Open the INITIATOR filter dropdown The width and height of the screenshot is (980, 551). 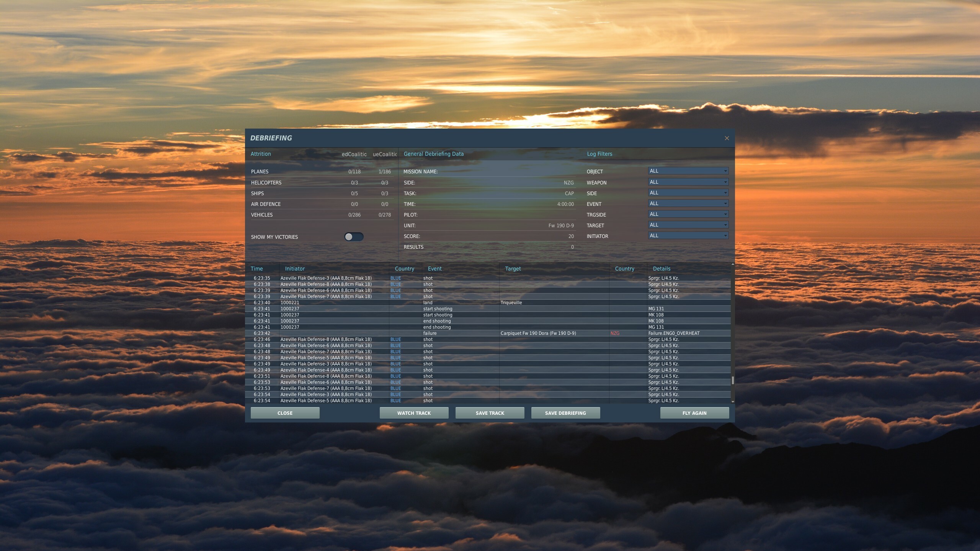click(688, 236)
